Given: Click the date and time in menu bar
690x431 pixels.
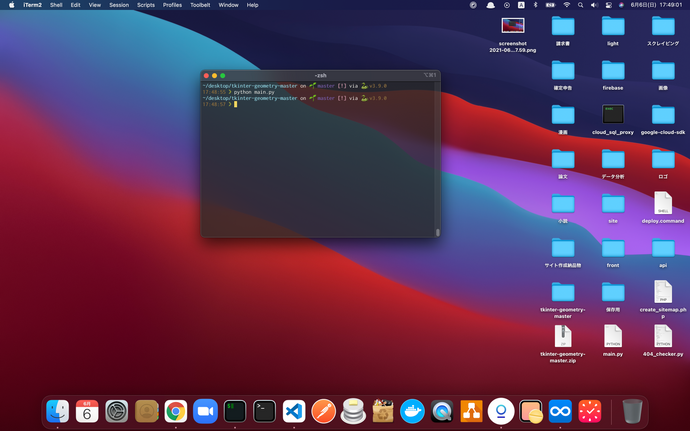Looking at the screenshot, I should click(x=656, y=5).
